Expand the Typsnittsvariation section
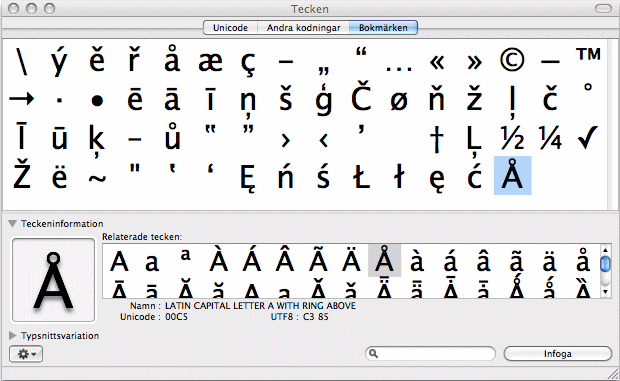 point(13,336)
